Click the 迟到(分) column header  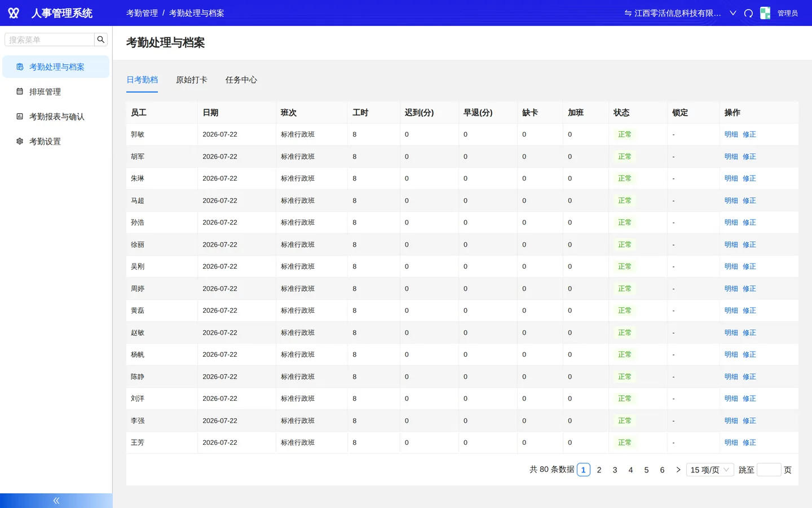pyautogui.click(x=420, y=112)
